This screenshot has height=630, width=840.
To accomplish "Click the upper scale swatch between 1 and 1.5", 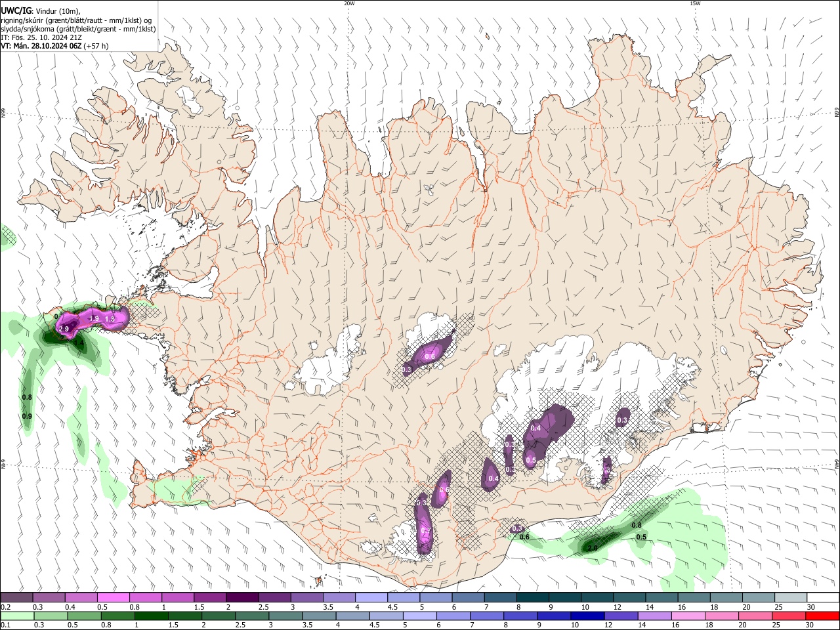I will 178,598.
